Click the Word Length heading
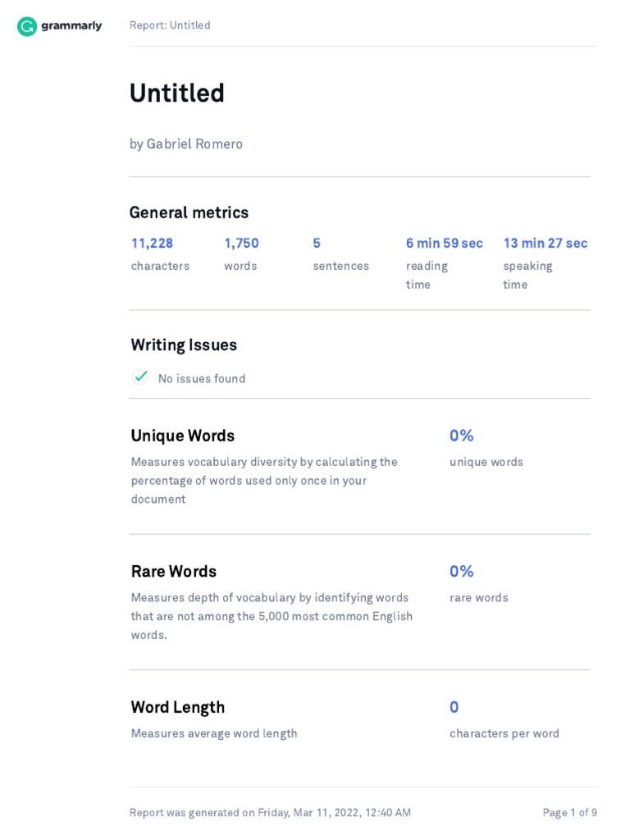Screen dimensions: 630x840 tap(177, 707)
